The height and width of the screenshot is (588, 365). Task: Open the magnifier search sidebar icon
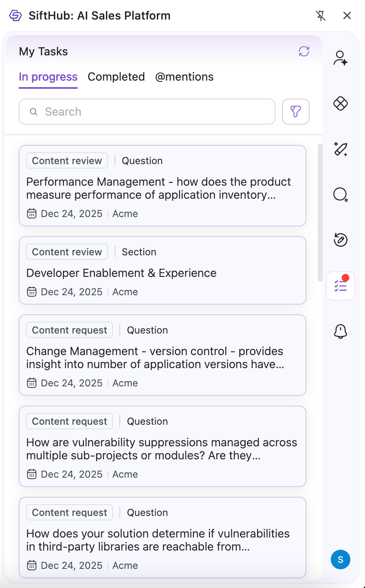(340, 195)
